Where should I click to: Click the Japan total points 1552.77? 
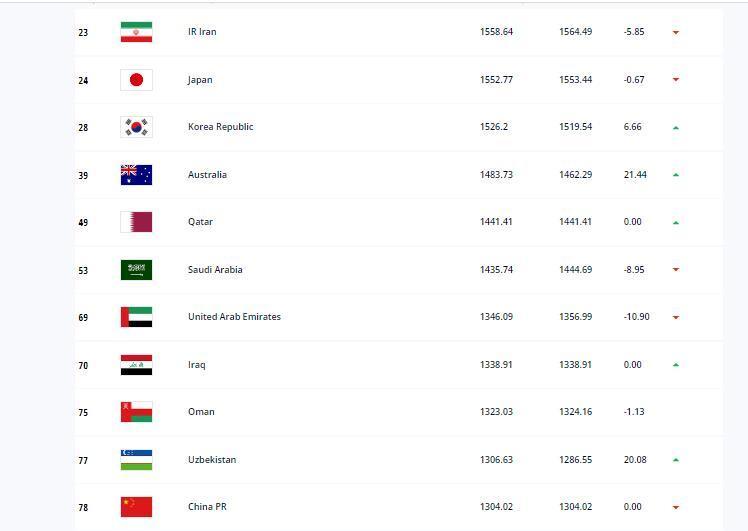[496, 80]
